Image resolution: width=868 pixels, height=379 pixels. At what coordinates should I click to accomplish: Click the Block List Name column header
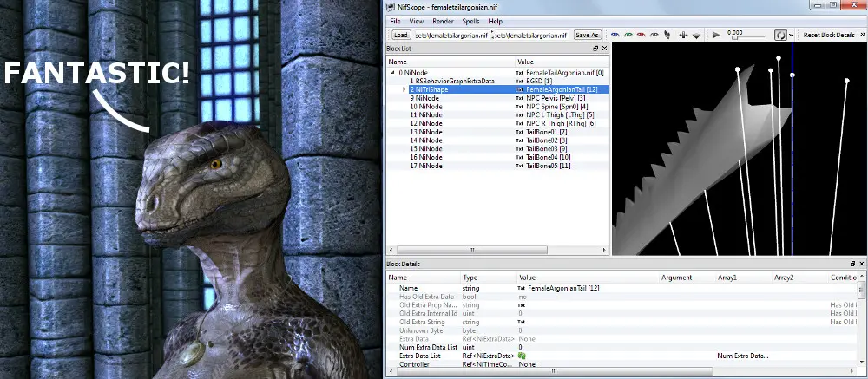tap(450, 62)
